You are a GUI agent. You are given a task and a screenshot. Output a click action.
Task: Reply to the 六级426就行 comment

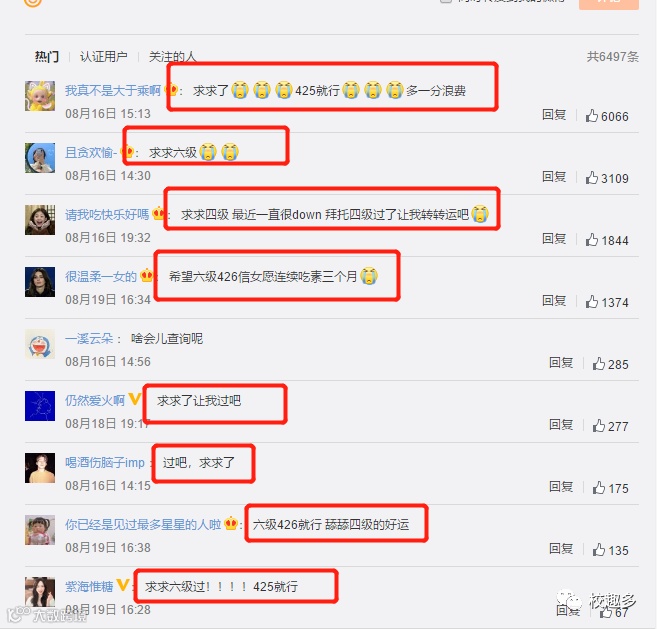[561, 549]
